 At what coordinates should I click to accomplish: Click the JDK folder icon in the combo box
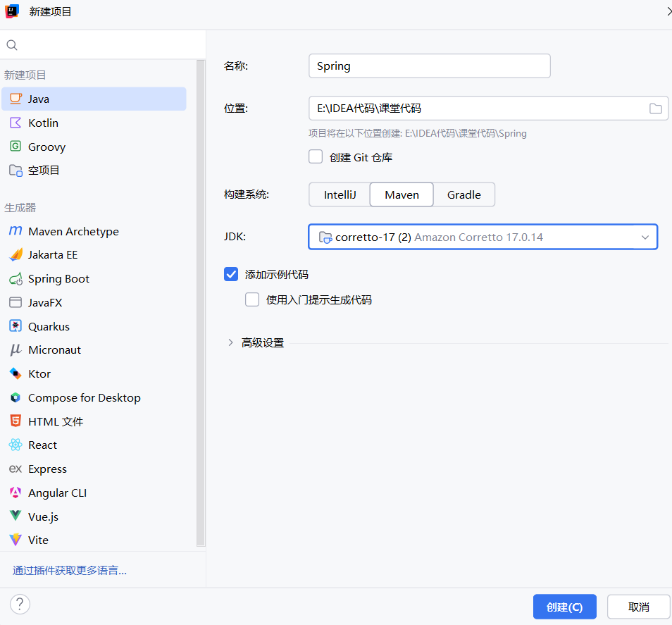click(325, 237)
